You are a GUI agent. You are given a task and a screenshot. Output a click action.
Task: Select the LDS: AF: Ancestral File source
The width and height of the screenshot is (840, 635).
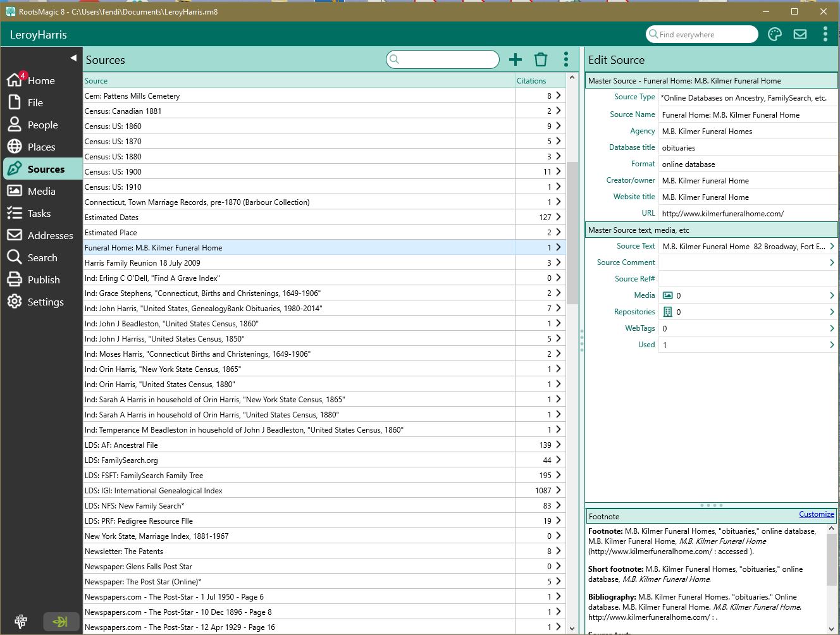[299, 445]
